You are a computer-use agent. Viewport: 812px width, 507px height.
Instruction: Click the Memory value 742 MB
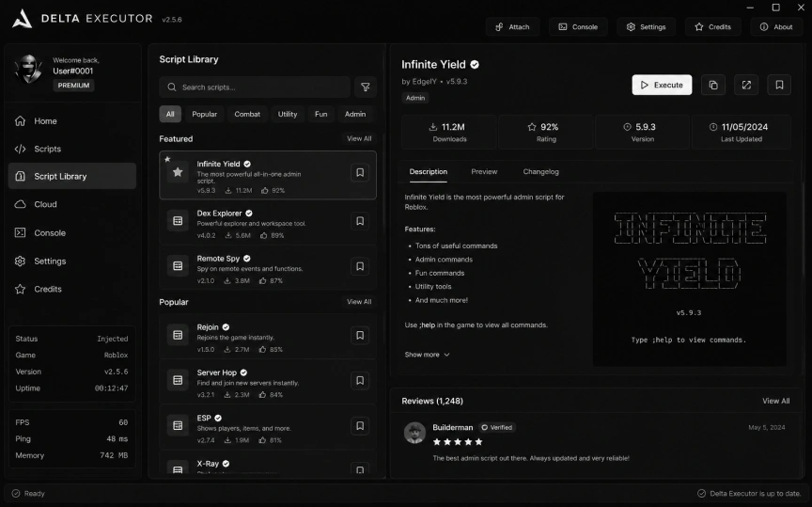point(114,455)
